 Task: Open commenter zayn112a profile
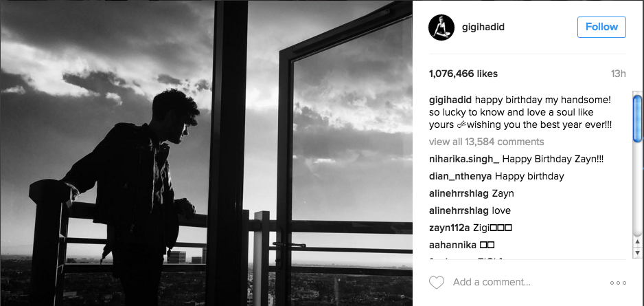coord(449,228)
